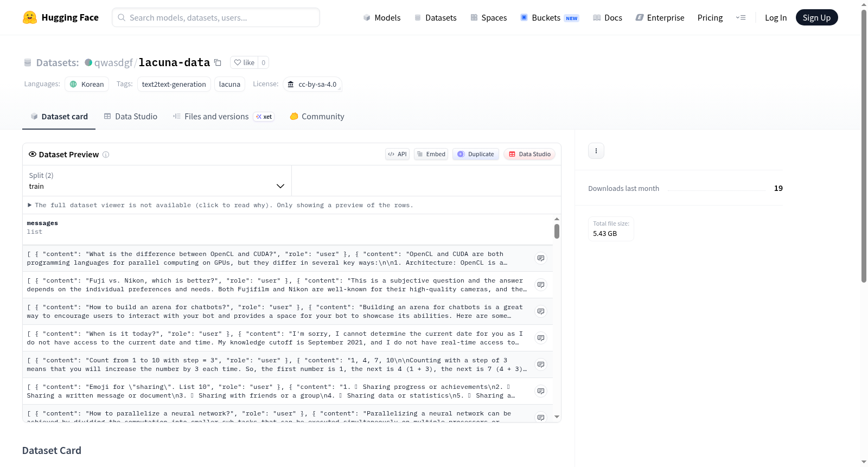Click the page vertical scrollbar thumb
Screen dimensions: 868x467
(x=864, y=145)
